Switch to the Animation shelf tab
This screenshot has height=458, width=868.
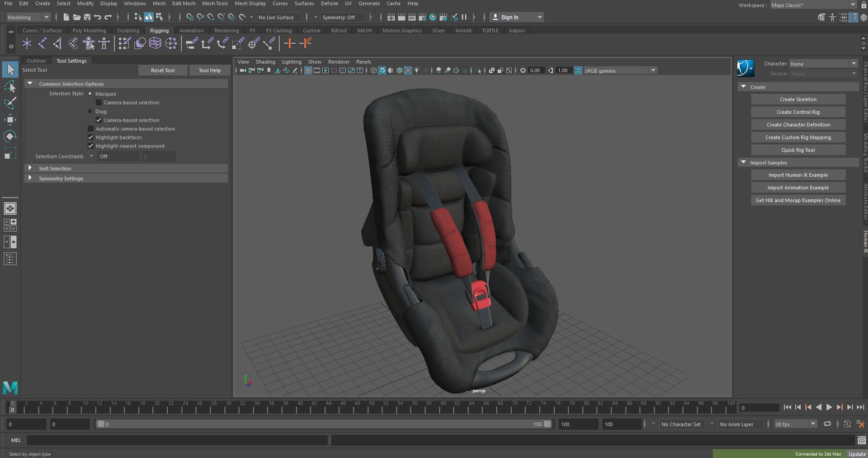coord(191,31)
